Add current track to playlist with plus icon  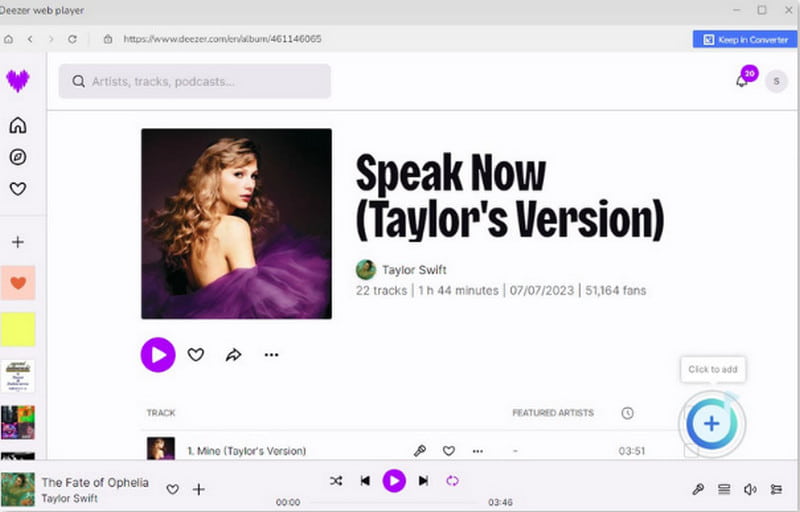(x=198, y=489)
